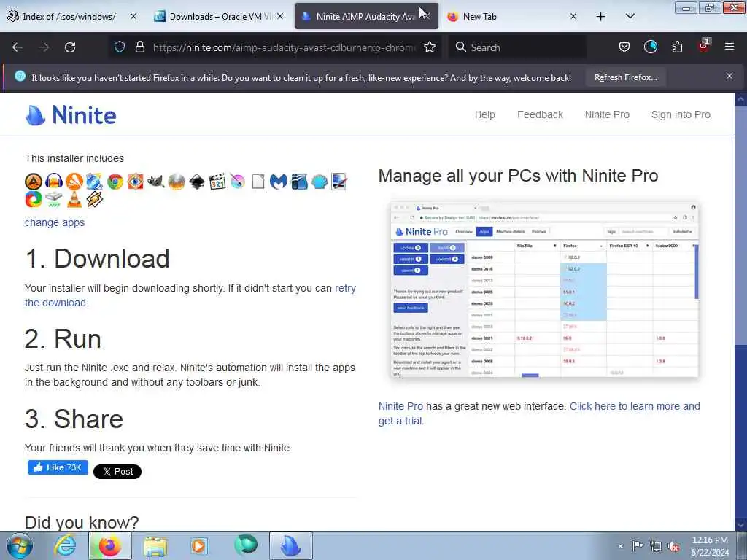The width and height of the screenshot is (747, 560).
Task: Click Sign into Pro
Action: [681, 114]
